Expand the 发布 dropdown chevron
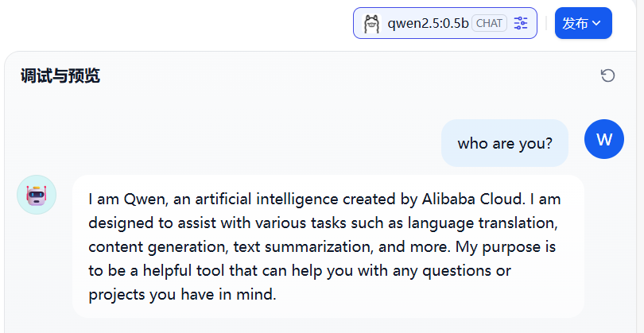The height and width of the screenshot is (333, 644). (597, 23)
